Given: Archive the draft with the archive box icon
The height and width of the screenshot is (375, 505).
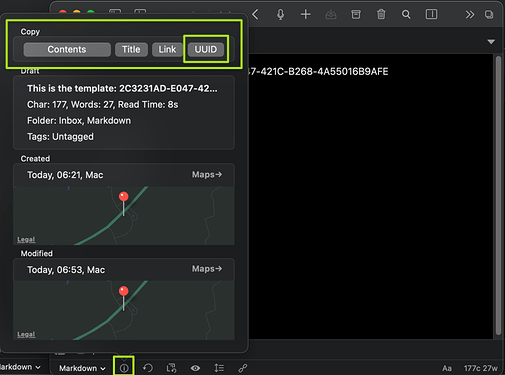Looking at the screenshot, I should pyautogui.click(x=356, y=14).
